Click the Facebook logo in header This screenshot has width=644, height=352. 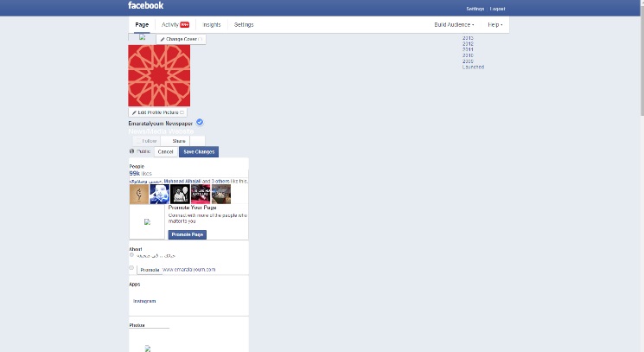pyautogui.click(x=145, y=5)
